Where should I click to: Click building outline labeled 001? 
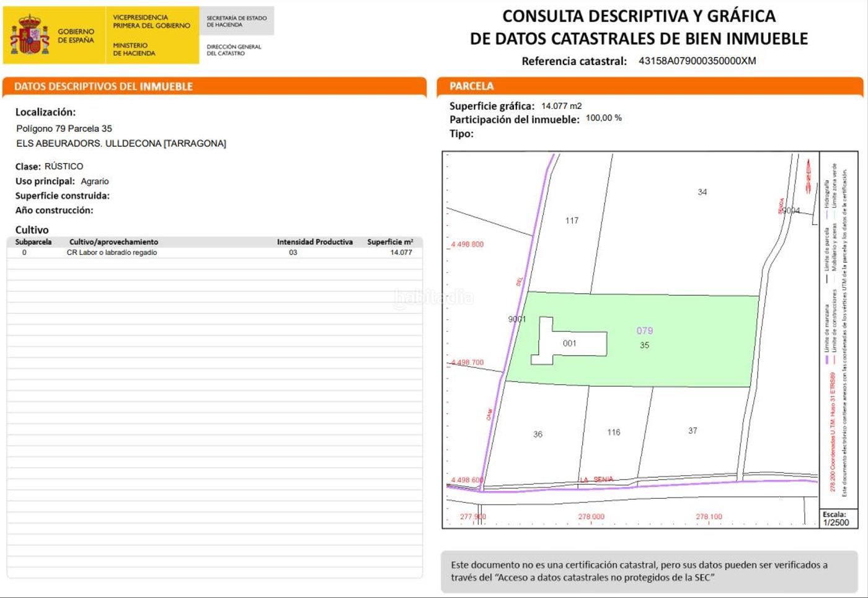[x=569, y=343]
